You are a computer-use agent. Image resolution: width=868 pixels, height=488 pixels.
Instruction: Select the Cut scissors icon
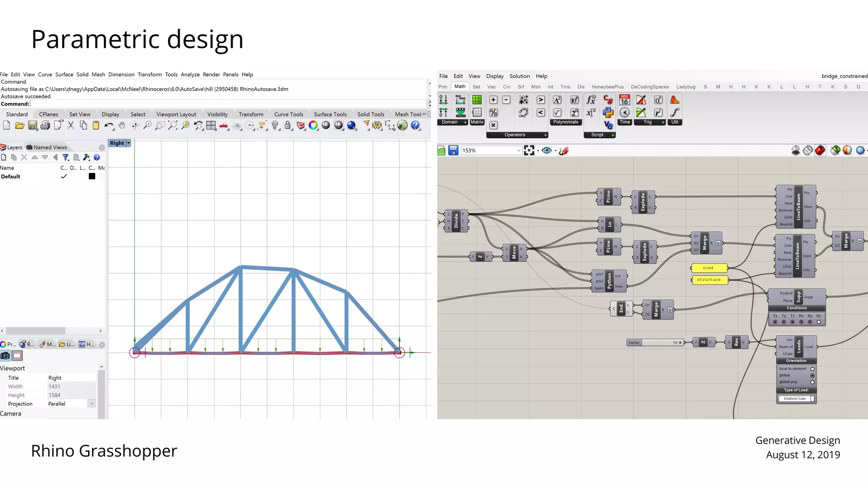(71, 125)
